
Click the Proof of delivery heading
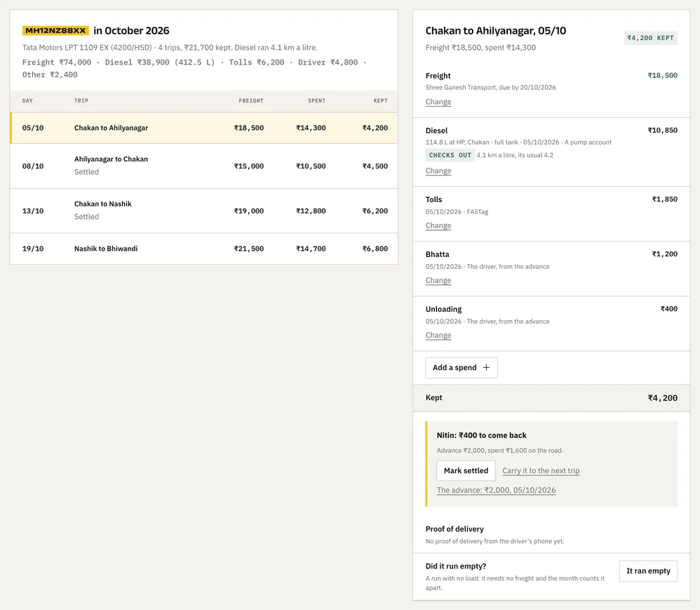(x=455, y=529)
